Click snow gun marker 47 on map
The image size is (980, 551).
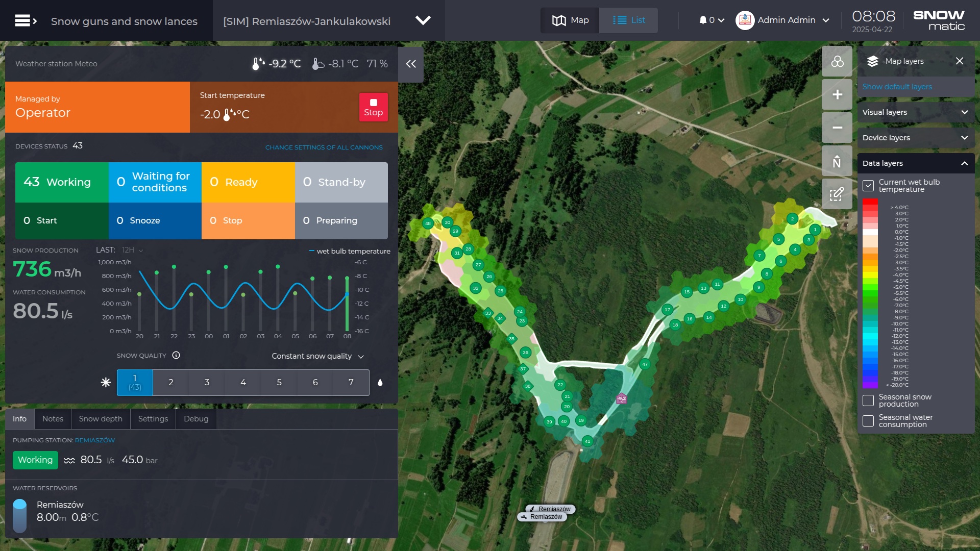tap(645, 364)
